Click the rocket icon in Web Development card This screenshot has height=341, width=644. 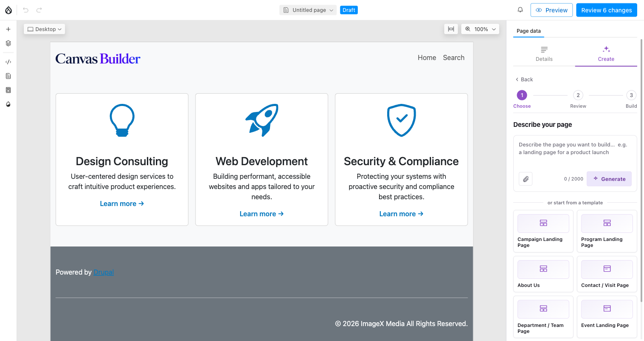click(x=262, y=120)
